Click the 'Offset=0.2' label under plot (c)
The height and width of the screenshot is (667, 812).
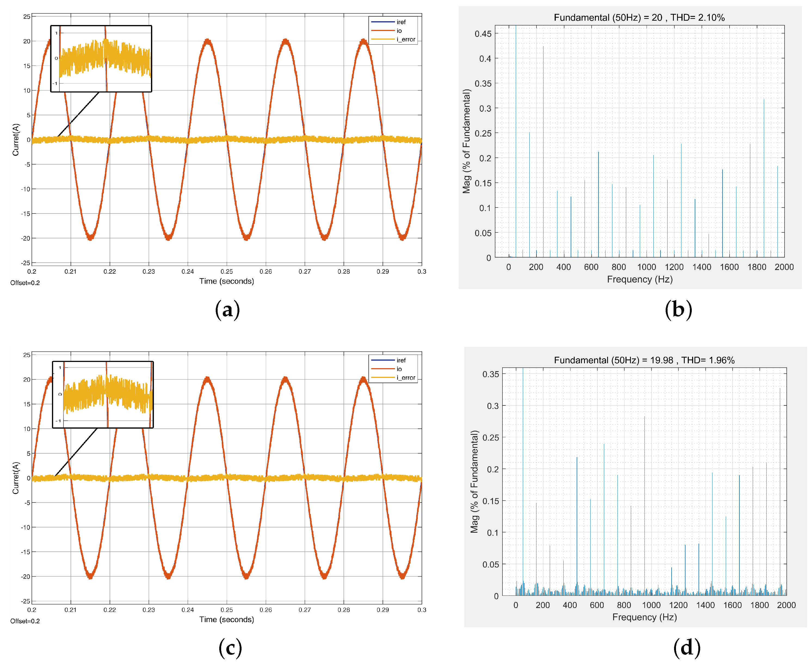click(x=25, y=621)
